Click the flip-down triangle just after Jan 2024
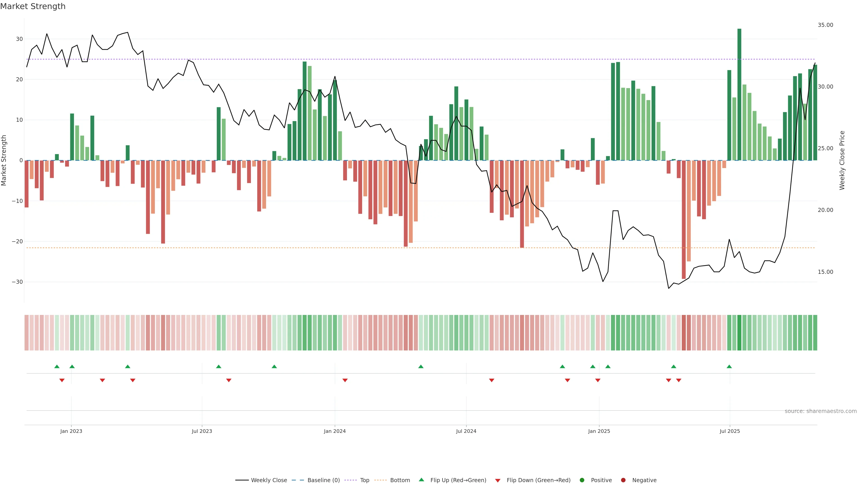This screenshot has width=868, height=488. (x=345, y=380)
